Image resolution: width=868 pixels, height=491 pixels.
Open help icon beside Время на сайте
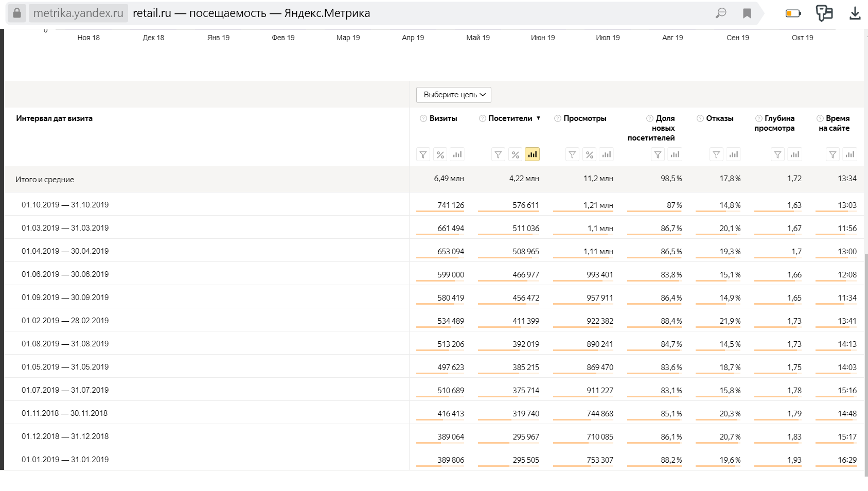(820, 118)
